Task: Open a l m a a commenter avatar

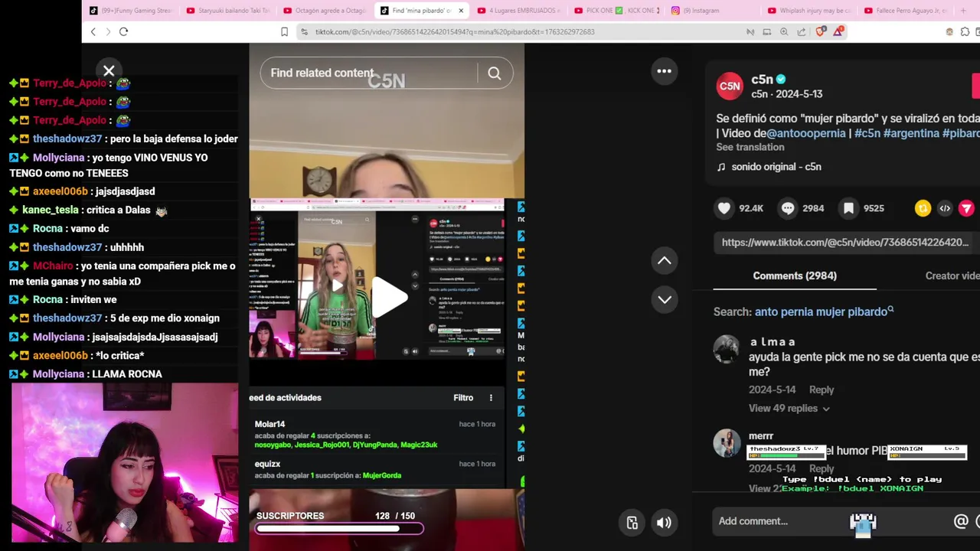Action: click(x=727, y=349)
